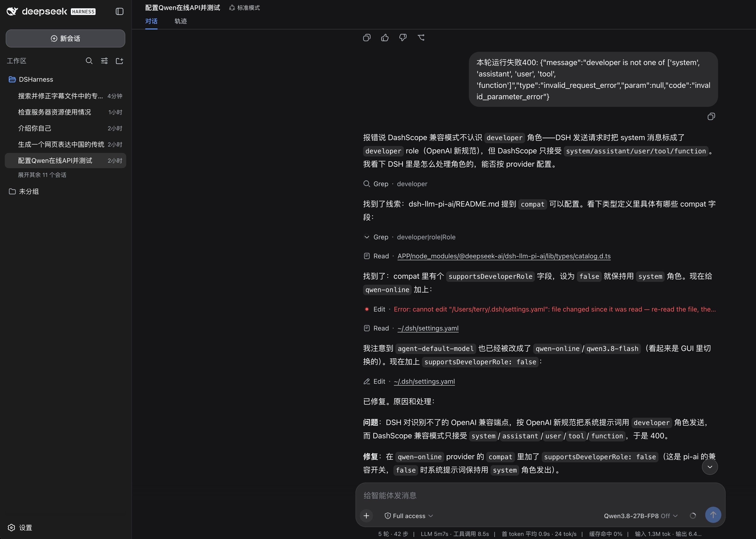Viewport: 756px width, 539px height.
Task: Open Full access permission dropdown
Action: 409,516
